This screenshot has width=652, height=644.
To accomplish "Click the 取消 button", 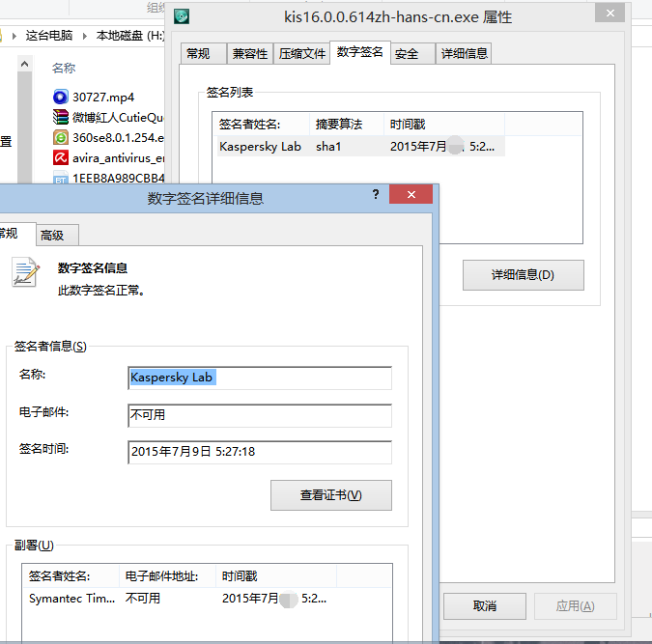I will click(485, 605).
